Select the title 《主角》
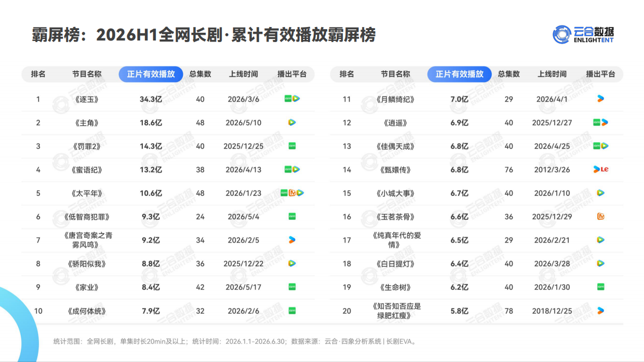 pyautogui.click(x=87, y=123)
